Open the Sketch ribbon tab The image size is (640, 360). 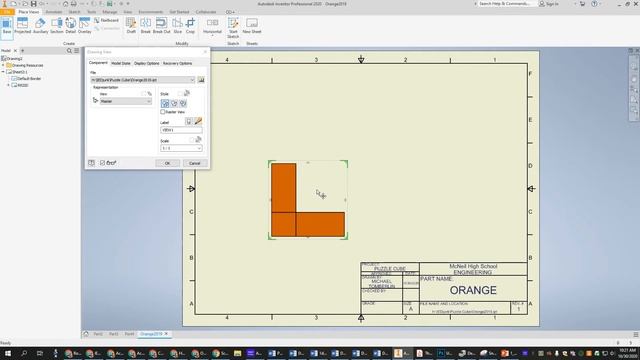pyautogui.click(x=74, y=12)
